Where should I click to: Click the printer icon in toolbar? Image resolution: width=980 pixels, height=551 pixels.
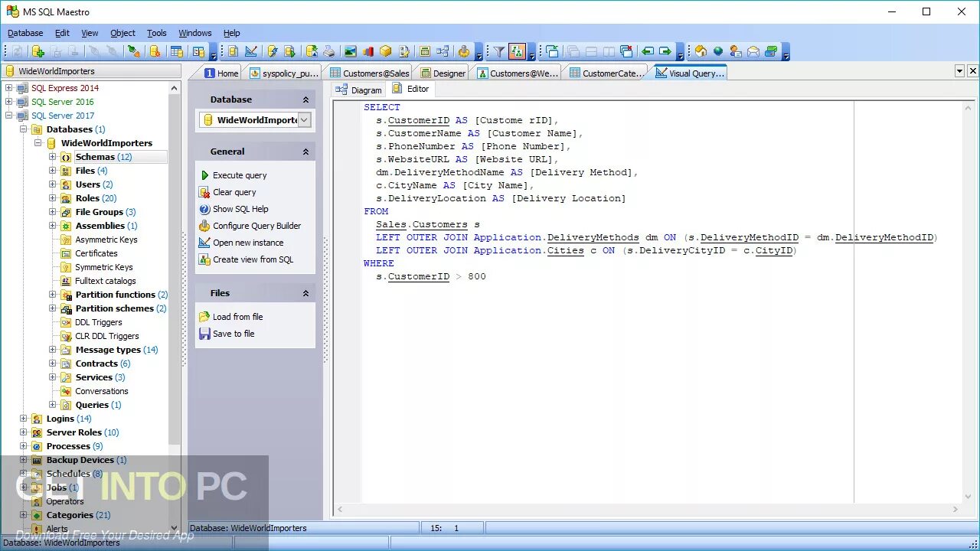point(329,51)
